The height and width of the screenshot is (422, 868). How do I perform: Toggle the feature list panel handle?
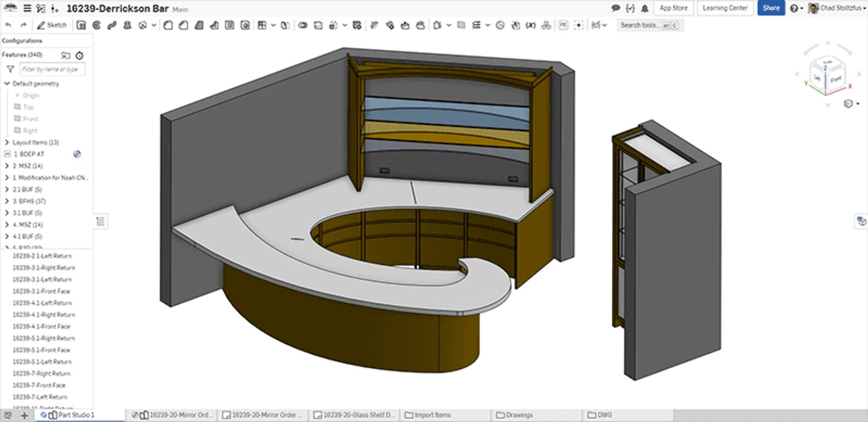pos(100,221)
